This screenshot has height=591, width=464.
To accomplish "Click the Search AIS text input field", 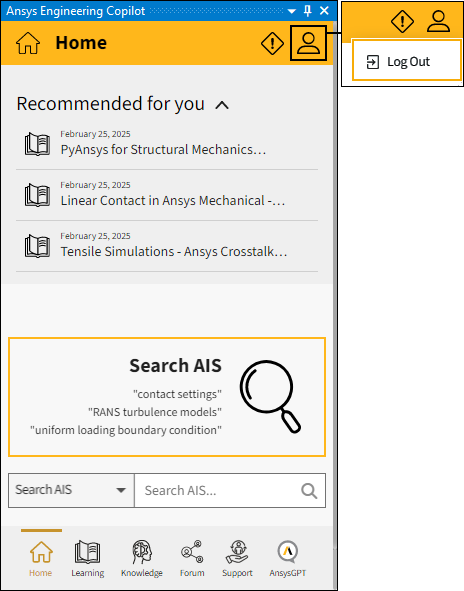I will (x=217, y=490).
